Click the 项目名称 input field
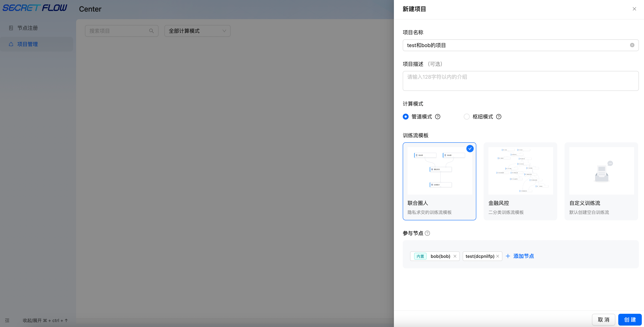This screenshot has height=327, width=644. [x=520, y=45]
